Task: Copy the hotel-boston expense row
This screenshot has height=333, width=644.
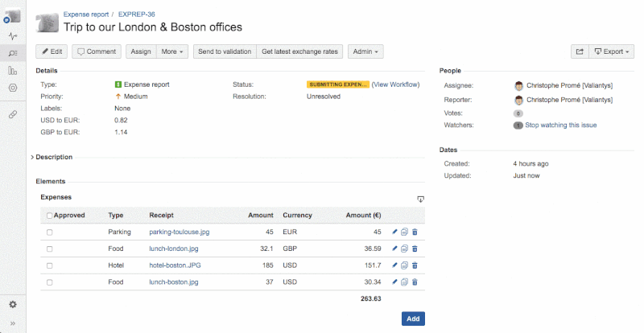Action: [404, 265]
